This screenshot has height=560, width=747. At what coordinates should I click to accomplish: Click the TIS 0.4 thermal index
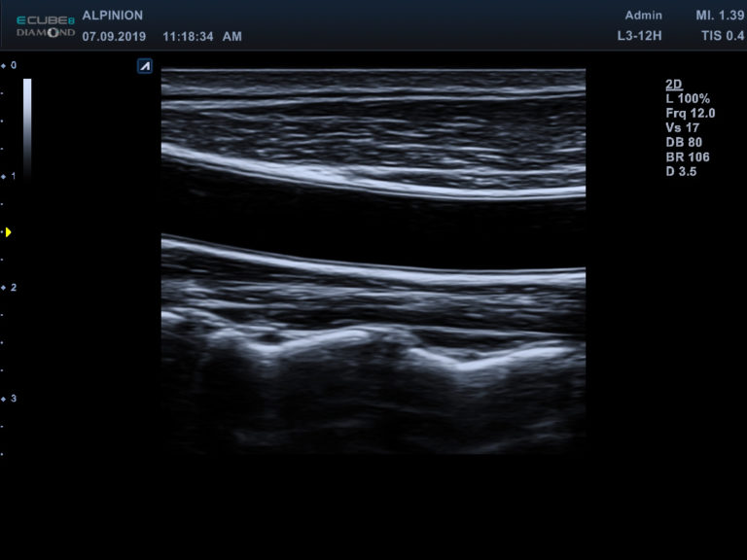coord(721,37)
